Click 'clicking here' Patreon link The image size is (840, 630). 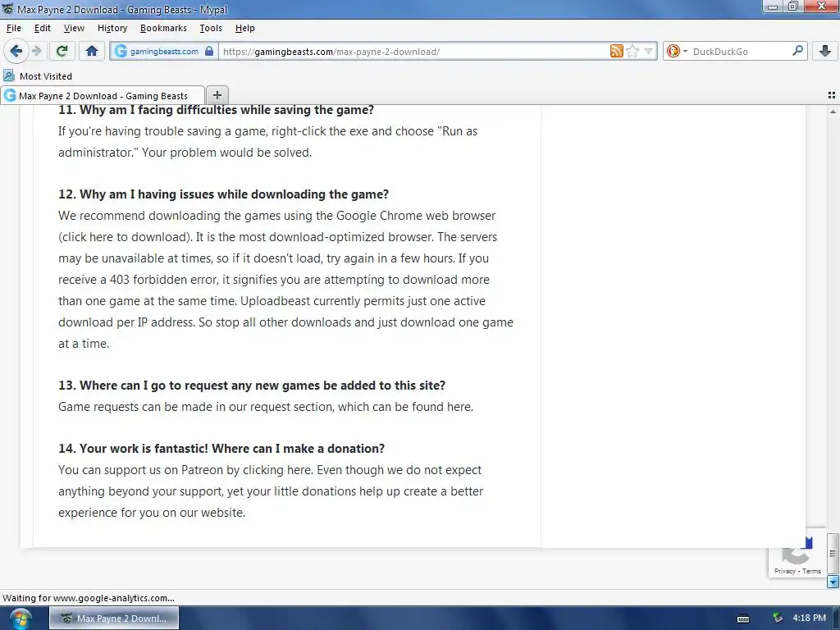click(276, 470)
